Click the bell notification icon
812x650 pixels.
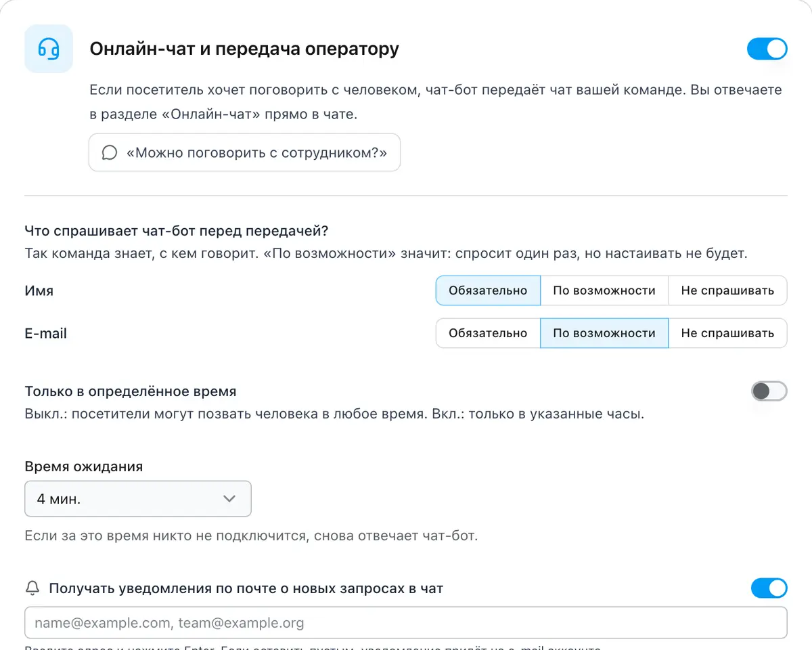(x=32, y=588)
